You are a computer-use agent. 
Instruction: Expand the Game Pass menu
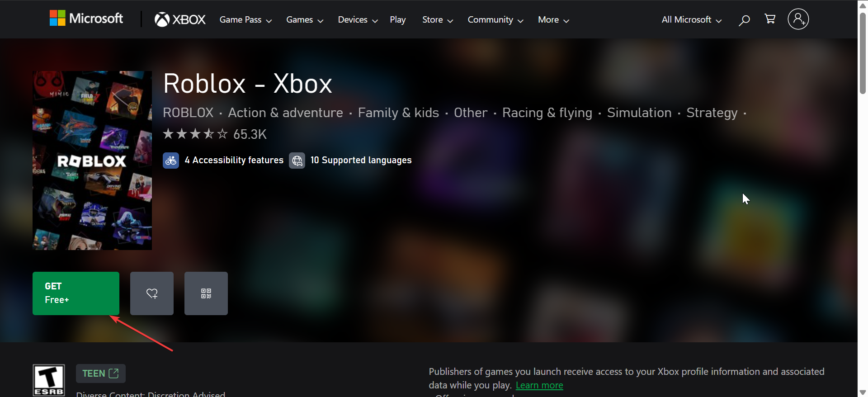pyautogui.click(x=245, y=20)
